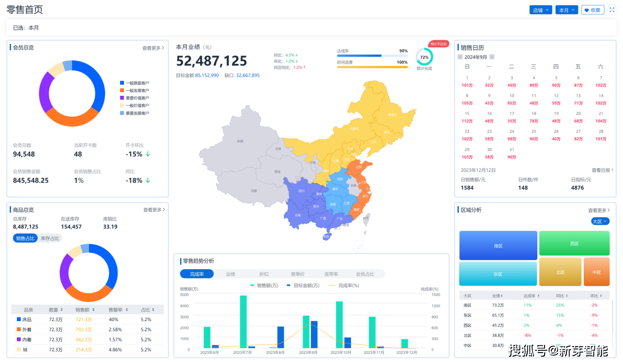623x364 pixels.
Task: Expand 查看更多 in 会员总览 panel
Action: (153, 48)
